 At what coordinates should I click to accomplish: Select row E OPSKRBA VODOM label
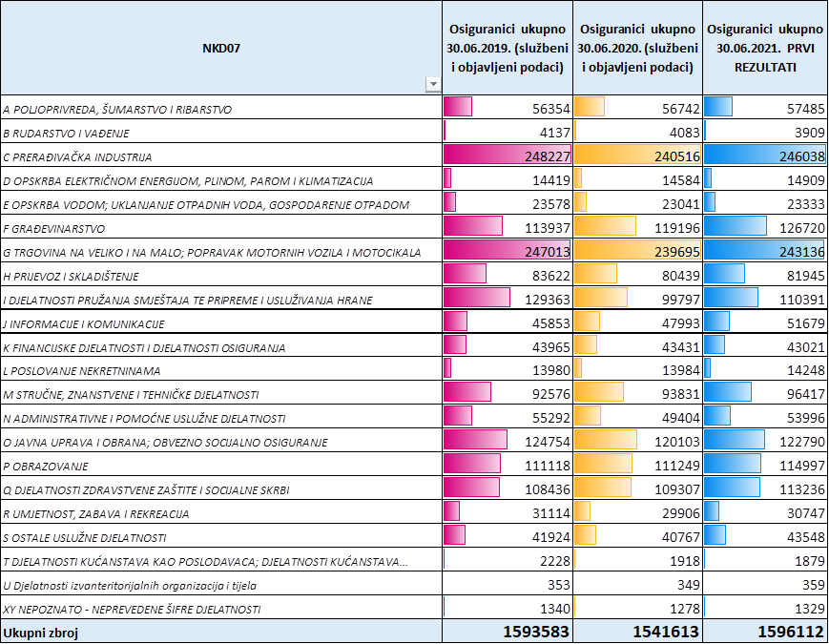[206, 205]
